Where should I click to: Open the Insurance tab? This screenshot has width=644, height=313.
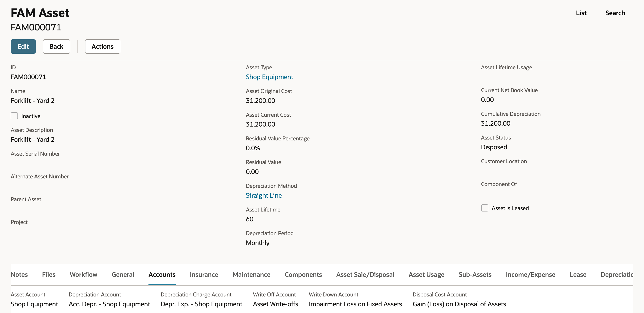pos(204,275)
